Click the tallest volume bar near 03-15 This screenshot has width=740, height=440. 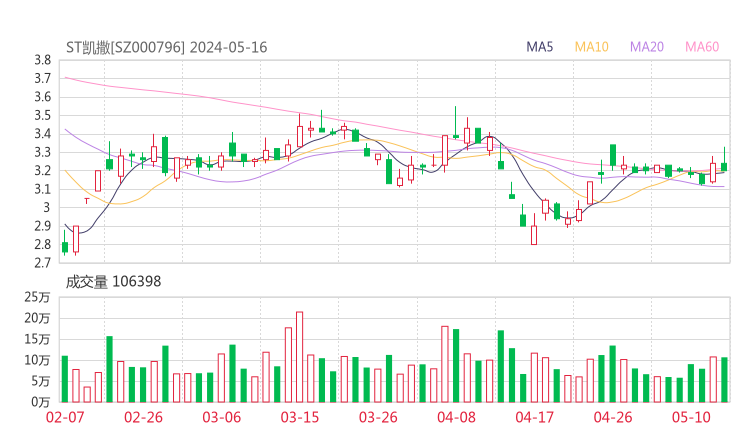point(299,357)
